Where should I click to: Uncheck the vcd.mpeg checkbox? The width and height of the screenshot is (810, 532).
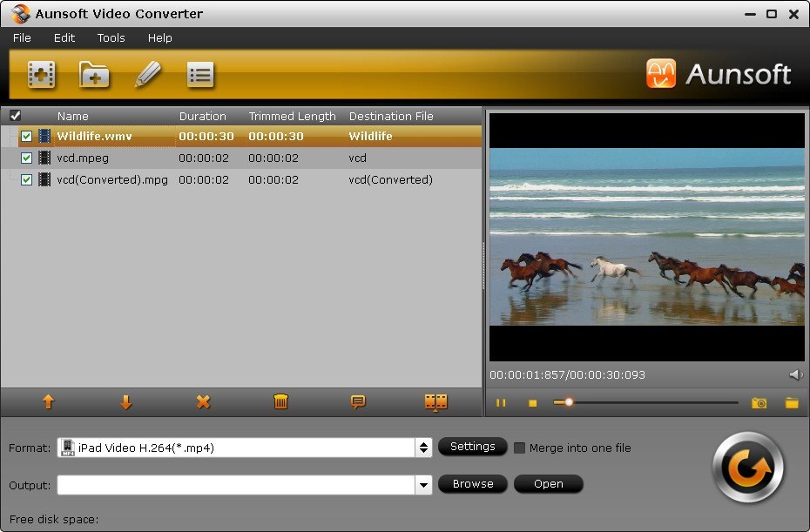click(x=26, y=158)
